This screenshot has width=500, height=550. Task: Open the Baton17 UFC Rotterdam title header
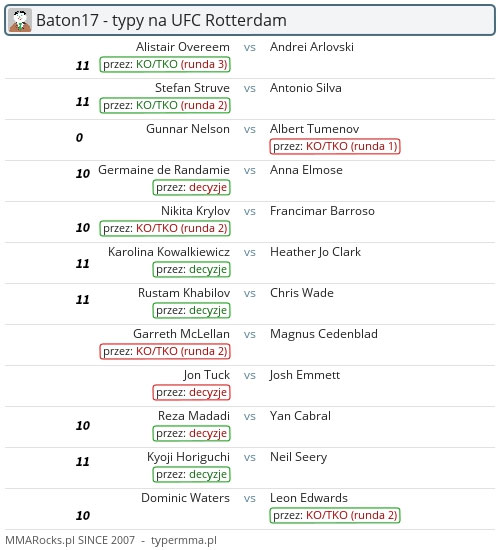pyautogui.click(x=250, y=20)
